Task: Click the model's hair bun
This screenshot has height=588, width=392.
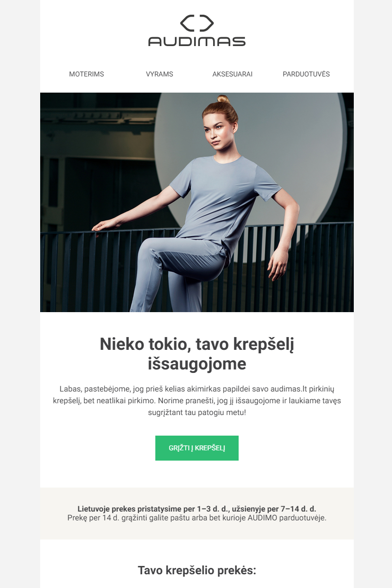Action: click(223, 99)
